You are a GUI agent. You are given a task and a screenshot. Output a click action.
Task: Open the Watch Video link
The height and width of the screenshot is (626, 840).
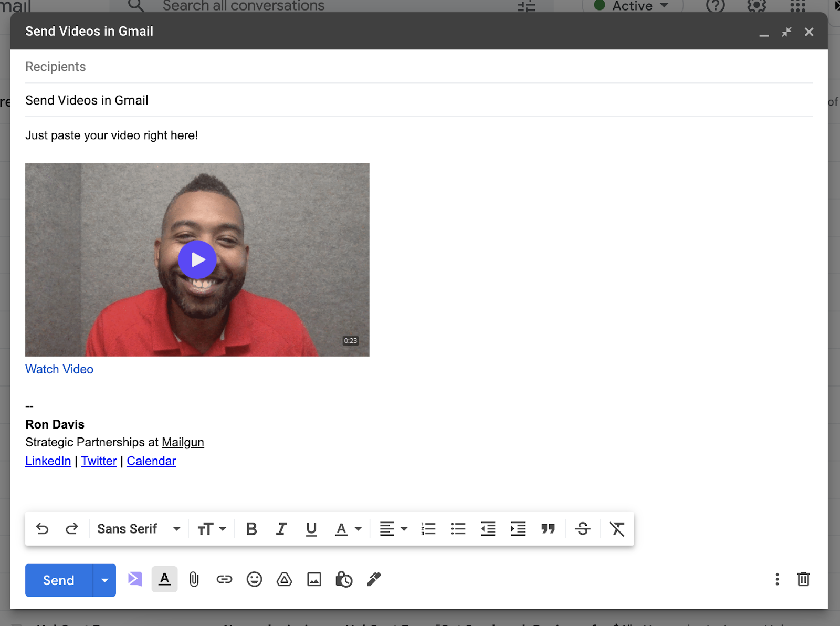(x=59, y=369)
